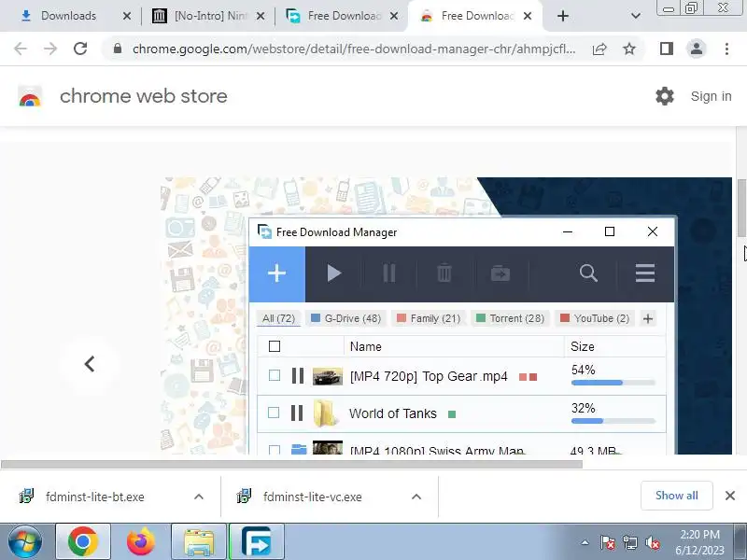Click the plus add-download icon in screenshot

276,273
